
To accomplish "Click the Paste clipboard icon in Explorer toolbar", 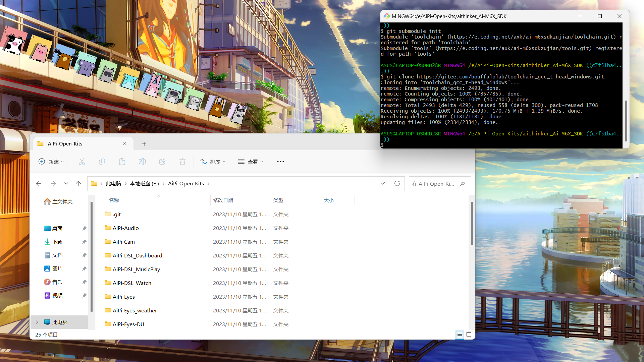I will click(x=122, y=162).
